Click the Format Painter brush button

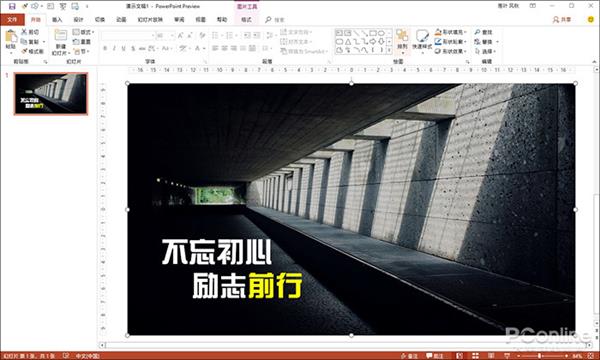click(x=32, y=51)
